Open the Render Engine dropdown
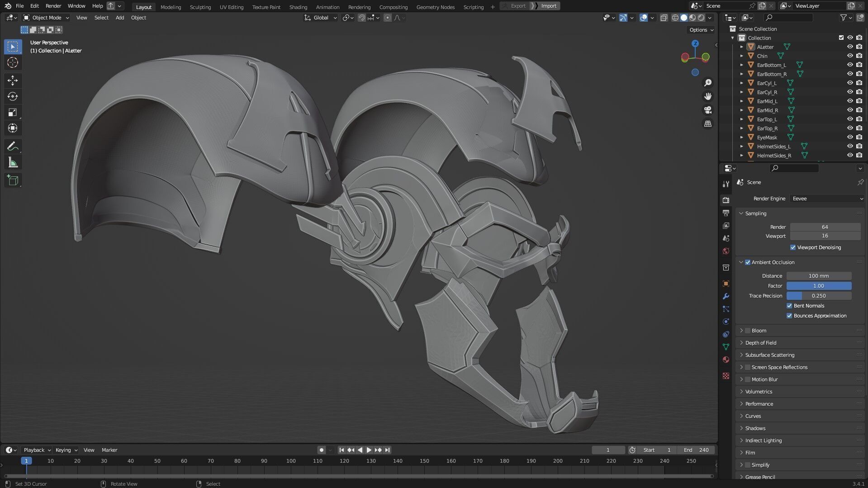Viewport: 868px width, 488px height. coord(827,199)
